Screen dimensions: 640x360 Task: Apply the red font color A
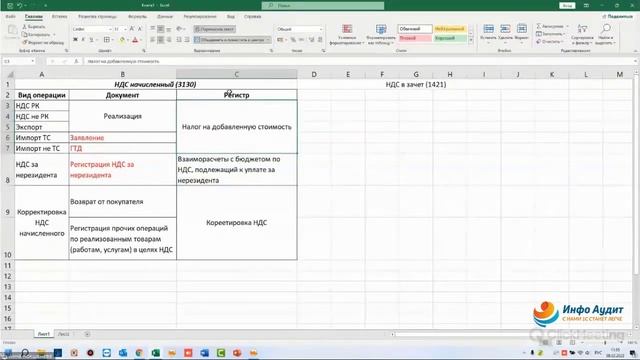point(135,40)
